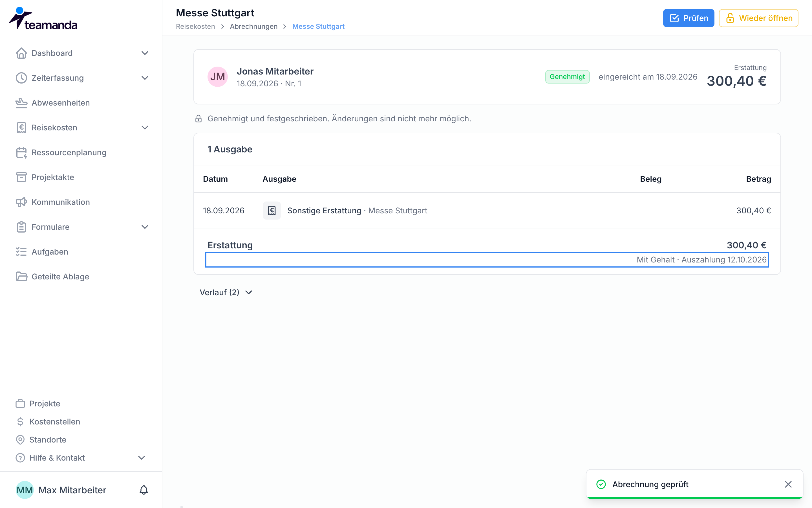Click the Standorte map pin icon
Screen dimensions: 812x508
[21, 440]
